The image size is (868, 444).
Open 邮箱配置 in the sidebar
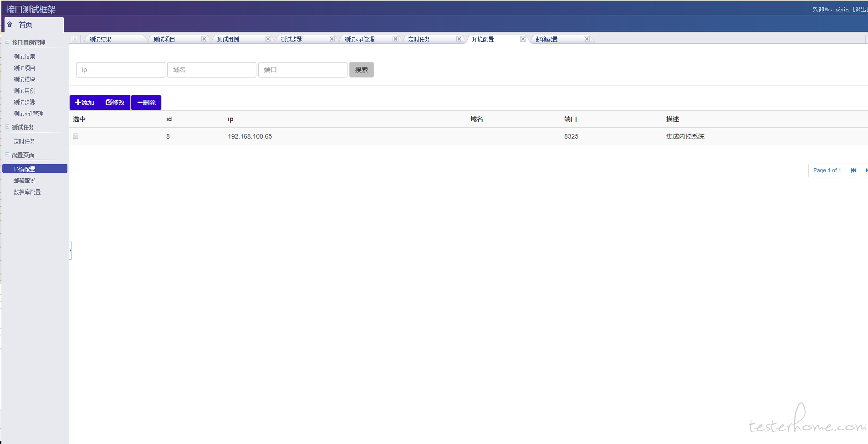25,181
